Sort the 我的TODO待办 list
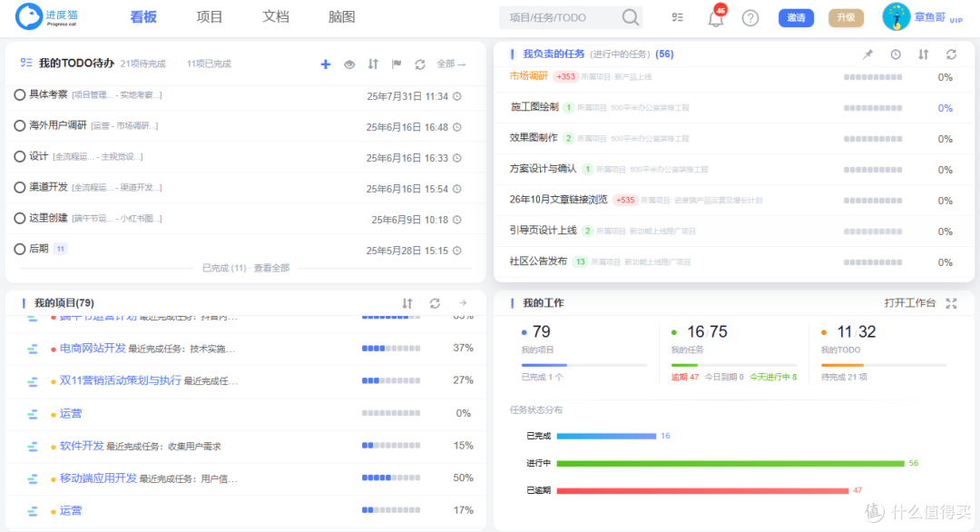 373,64
